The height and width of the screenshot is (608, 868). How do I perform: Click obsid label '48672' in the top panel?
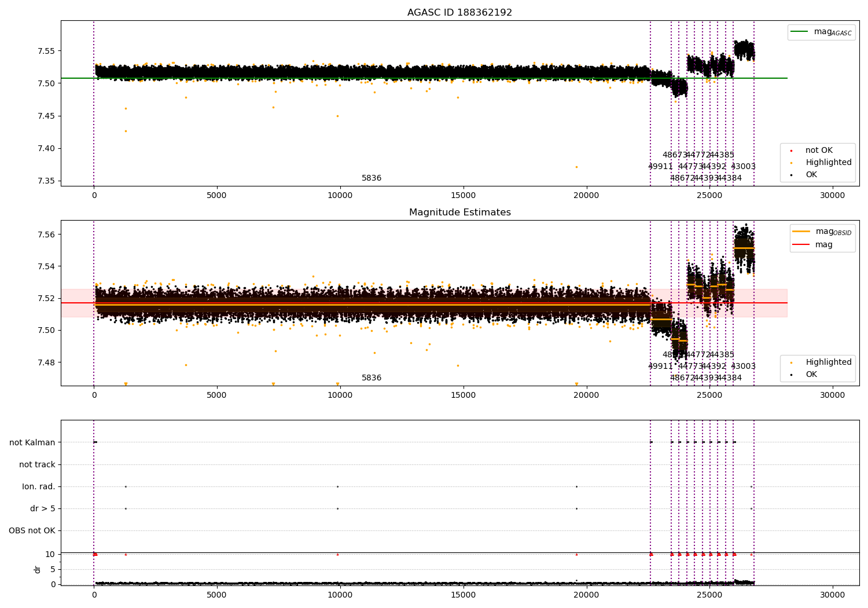[x=682, y=178]
